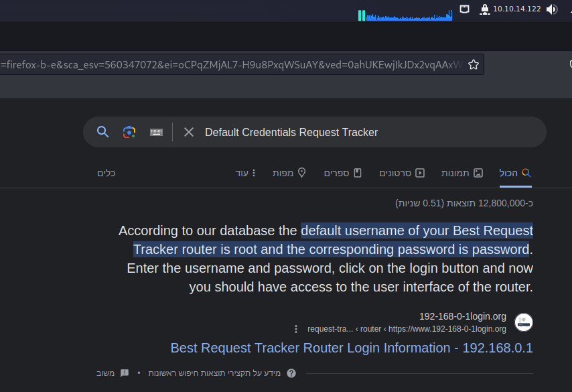
Task: Clear the search query with the X
Action: 189,132
